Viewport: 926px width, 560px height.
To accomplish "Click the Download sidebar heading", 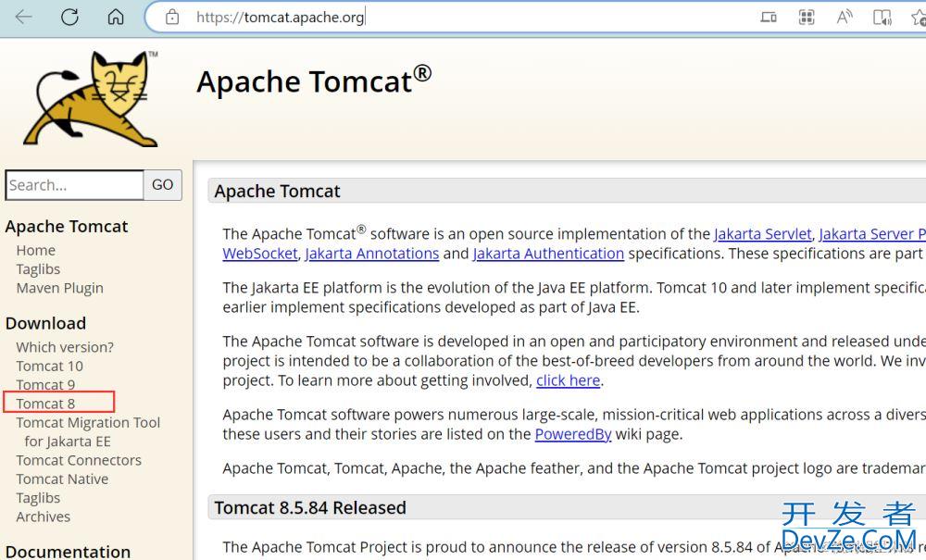I will pos(45,323).
